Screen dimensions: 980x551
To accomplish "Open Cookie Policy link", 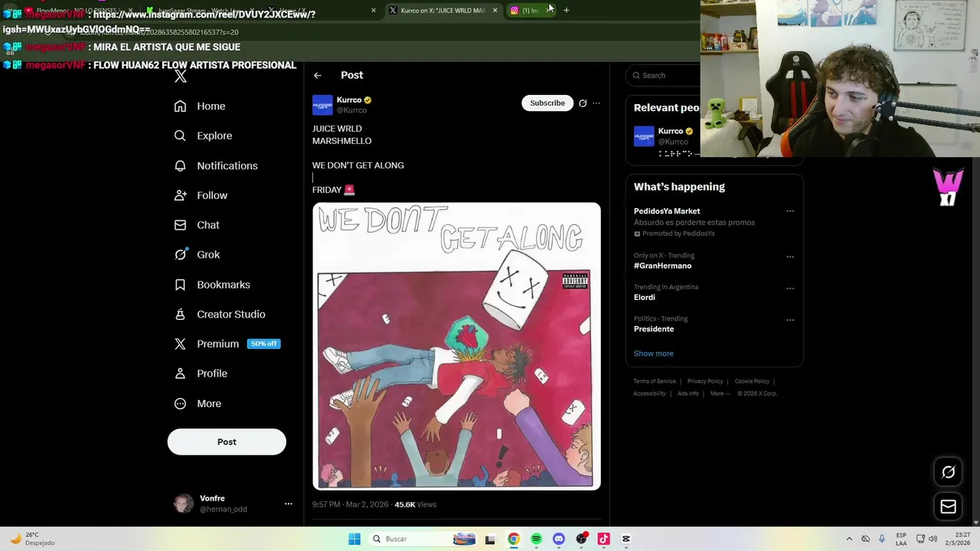I will (752, 381).
